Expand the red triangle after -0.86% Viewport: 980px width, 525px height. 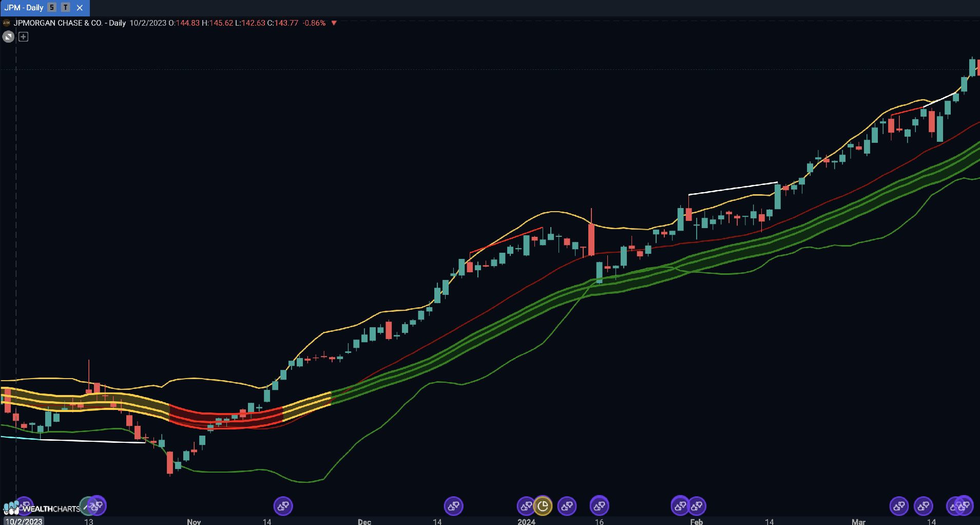click(x=334, y=23)
